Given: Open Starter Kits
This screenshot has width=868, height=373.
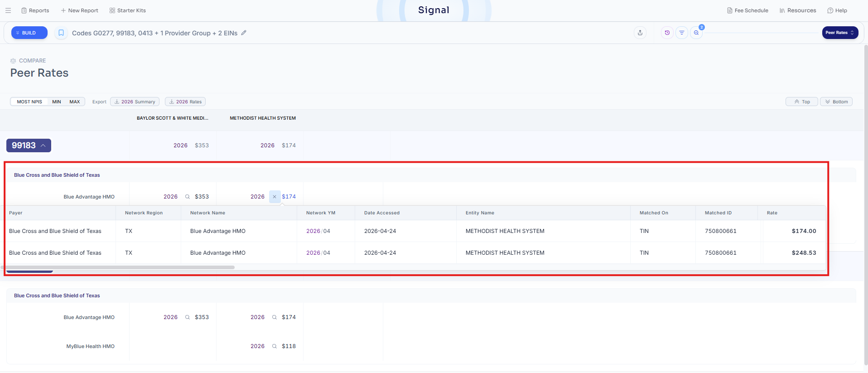Looking at the screenshot, I should tap(128, 10).
